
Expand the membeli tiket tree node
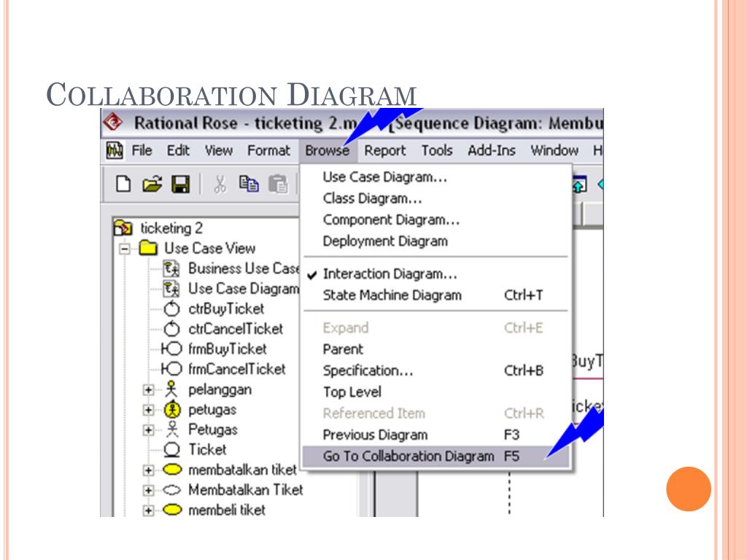(x=148, y=510)
